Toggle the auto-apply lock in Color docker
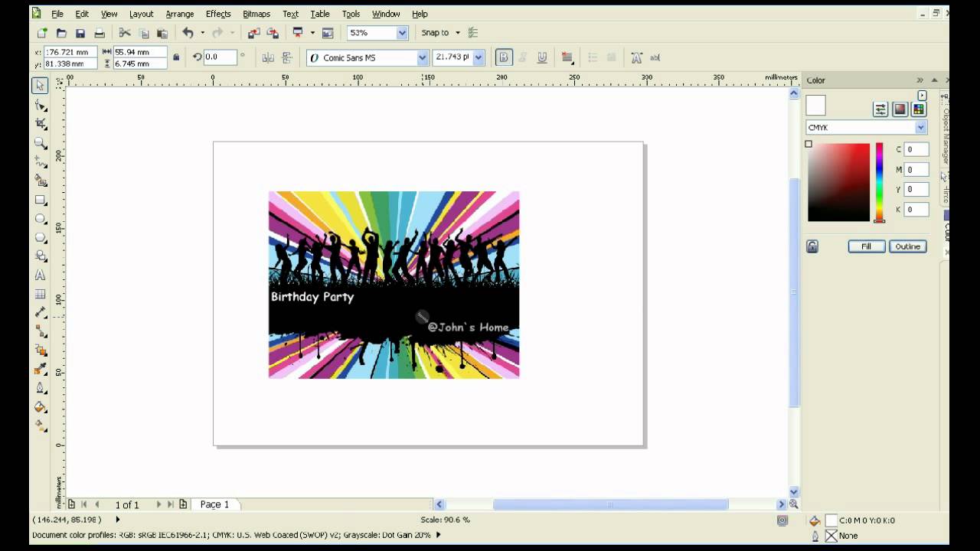Screen dimensions: 980x551 (812, 246)
